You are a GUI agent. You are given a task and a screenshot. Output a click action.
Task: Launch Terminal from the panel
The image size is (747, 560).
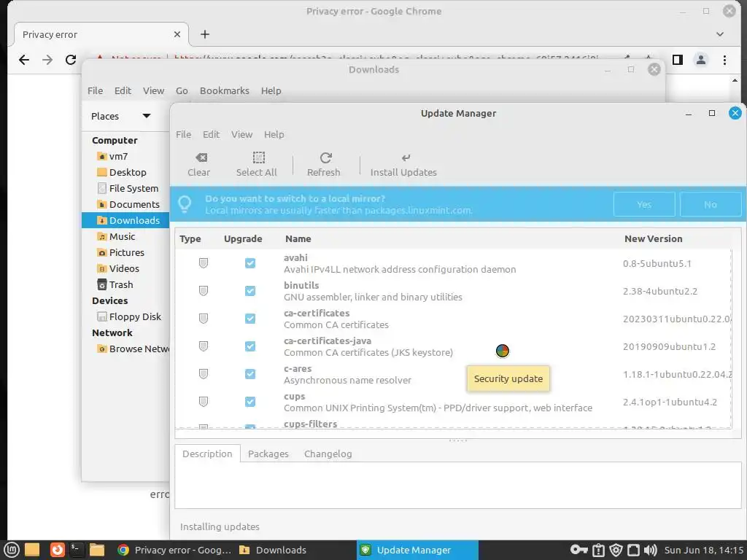(x=77, y=550)
